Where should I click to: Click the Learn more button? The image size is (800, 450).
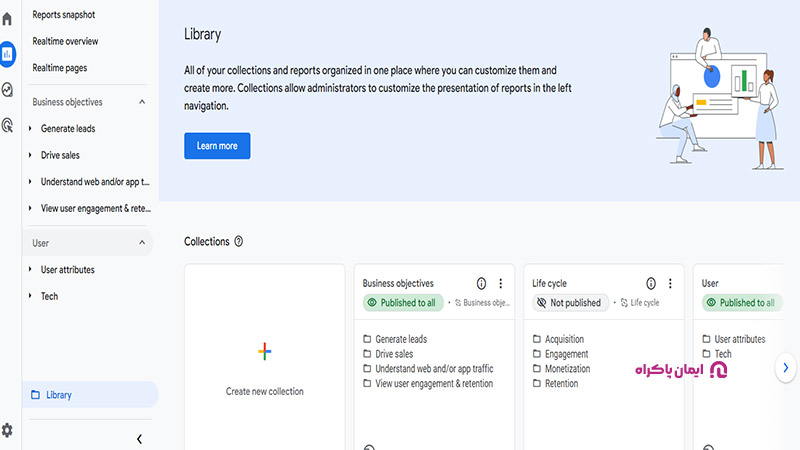(217, 146)
